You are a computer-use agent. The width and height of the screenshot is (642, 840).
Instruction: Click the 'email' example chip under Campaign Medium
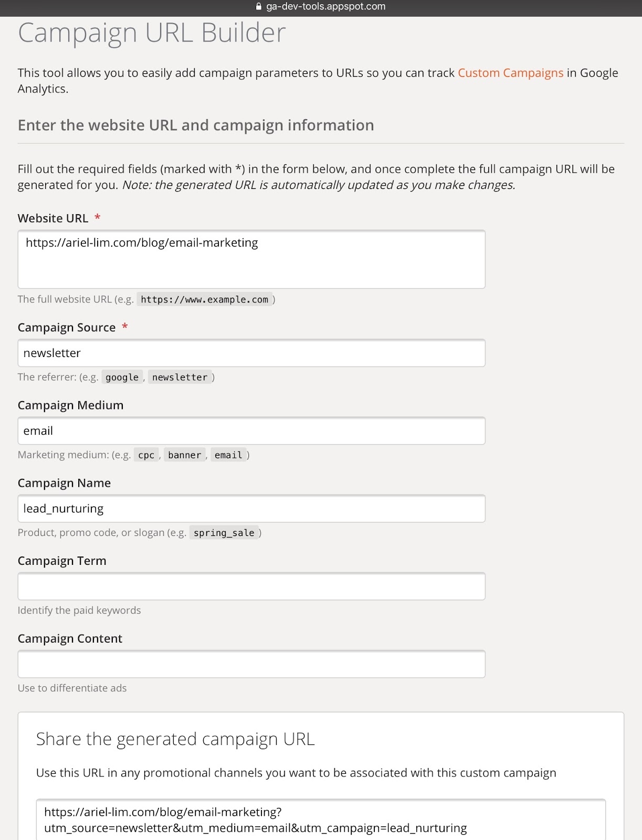coord(228,455)
